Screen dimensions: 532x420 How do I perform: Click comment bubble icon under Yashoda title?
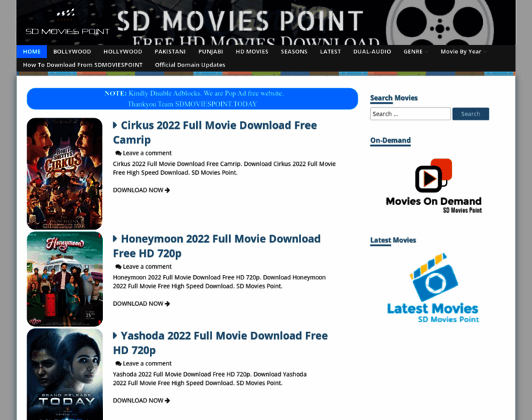(x=118, y=364)
